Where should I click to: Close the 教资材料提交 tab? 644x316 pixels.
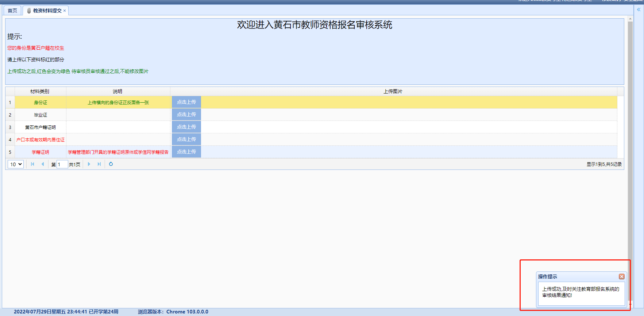(x=65, y=11)
